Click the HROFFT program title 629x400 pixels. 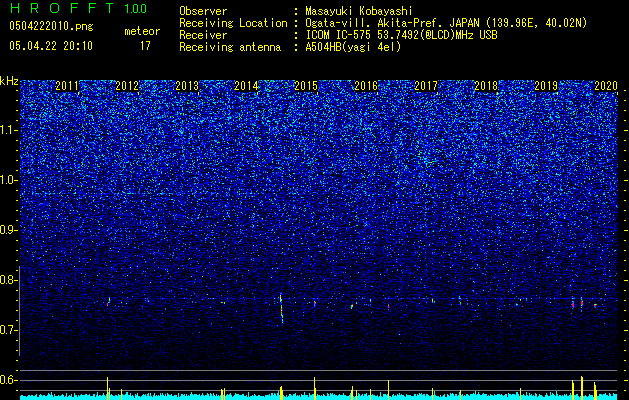pos(62,8)
